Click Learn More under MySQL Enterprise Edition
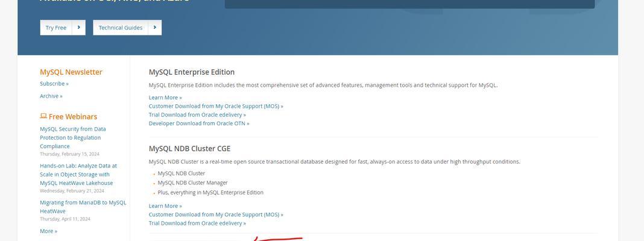Screen dimensions: 644x241 pyautogui.click(x=165, y=97)
